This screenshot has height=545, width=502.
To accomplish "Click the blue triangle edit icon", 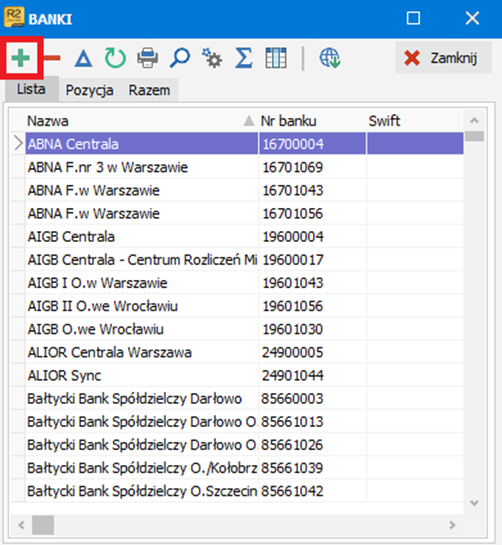I will coord(83,58).
